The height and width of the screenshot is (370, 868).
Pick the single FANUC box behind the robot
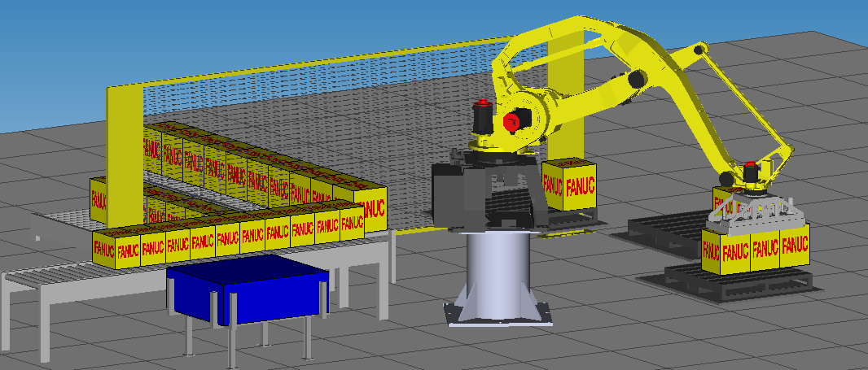click(x=569, y=185)
